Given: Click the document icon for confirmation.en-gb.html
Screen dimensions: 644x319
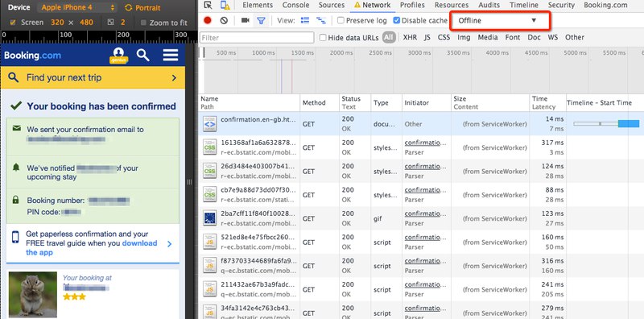Looking at the screenshot, I should coord(210,124).
